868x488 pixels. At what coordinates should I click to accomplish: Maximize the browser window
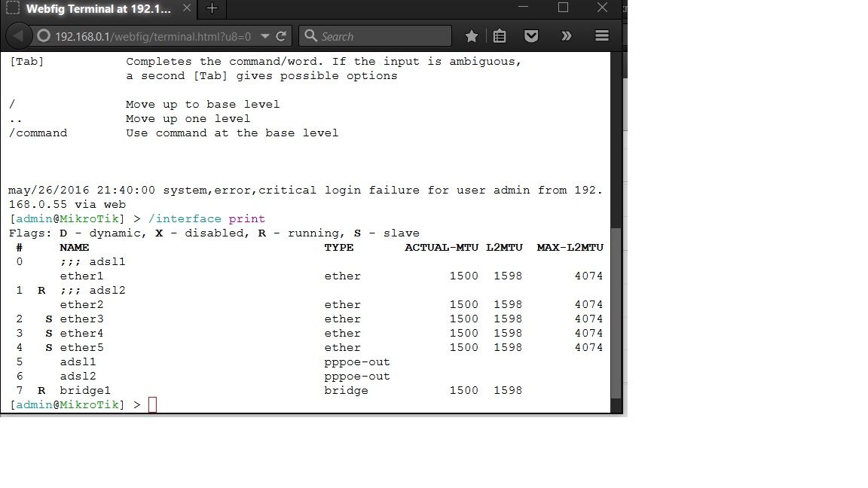click(563, 8)
